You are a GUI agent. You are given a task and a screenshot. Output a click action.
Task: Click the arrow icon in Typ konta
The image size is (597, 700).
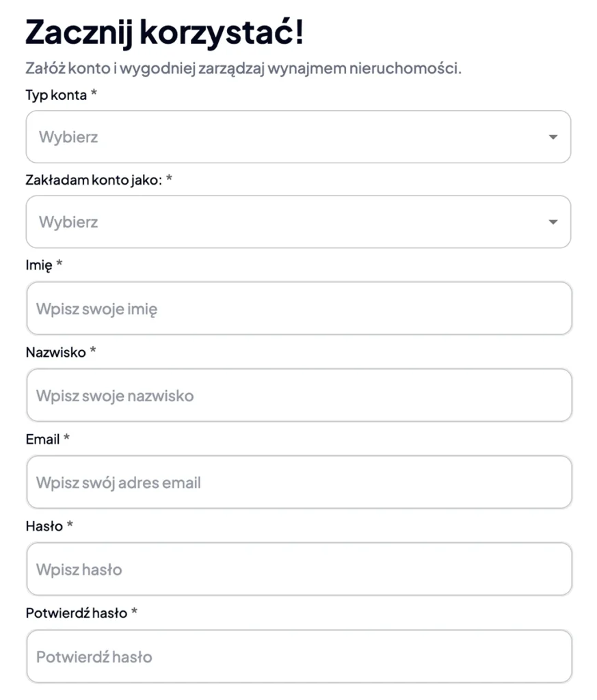553,137
